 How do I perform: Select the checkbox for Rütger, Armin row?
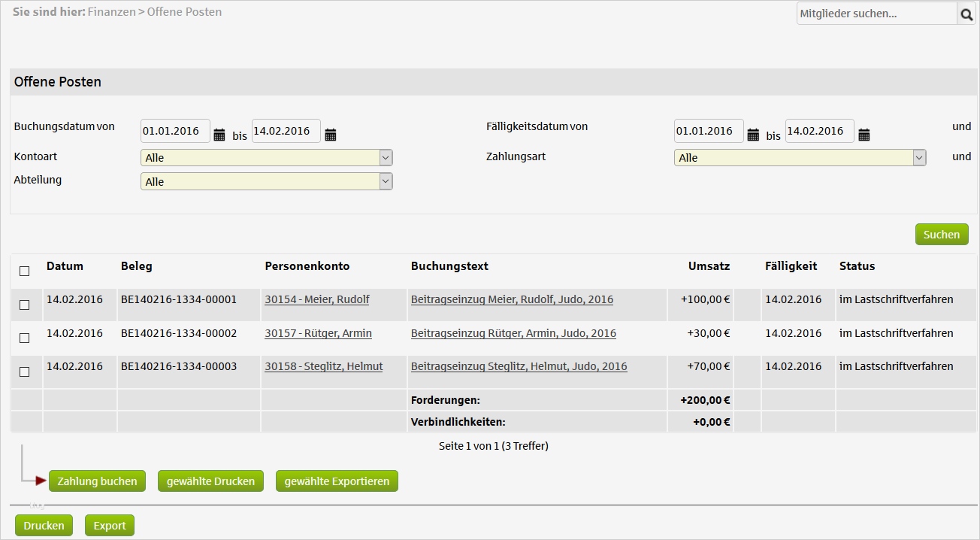[25, 338]
